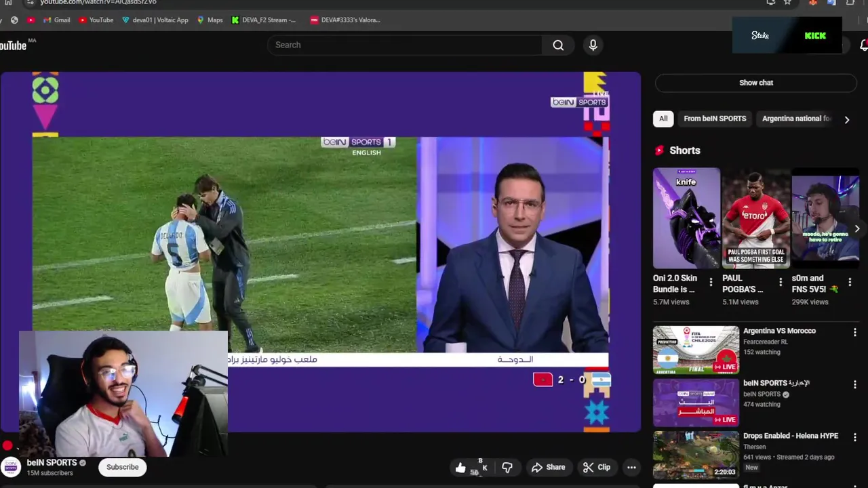Select the All filter chip
This screenshot has height=488, width=868.
point(663,119)
